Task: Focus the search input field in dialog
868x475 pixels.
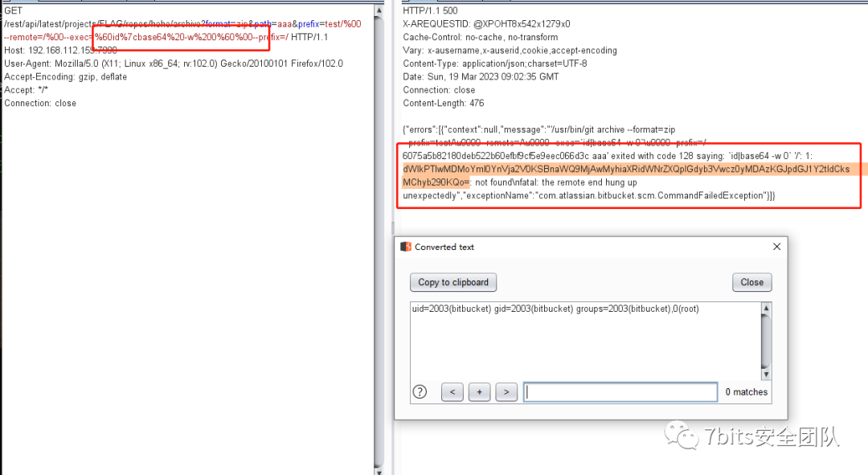Action: (x=620, y=392)
